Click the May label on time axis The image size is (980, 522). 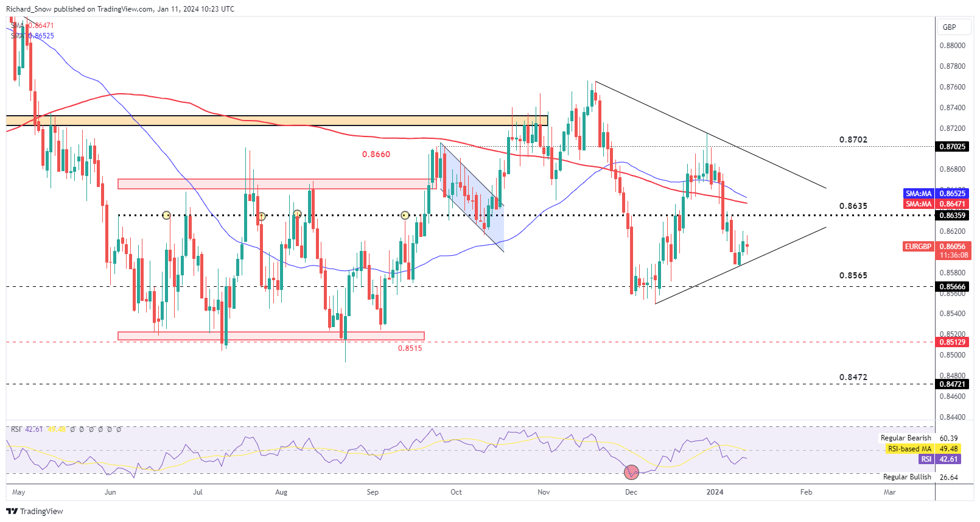click(19, 492)
